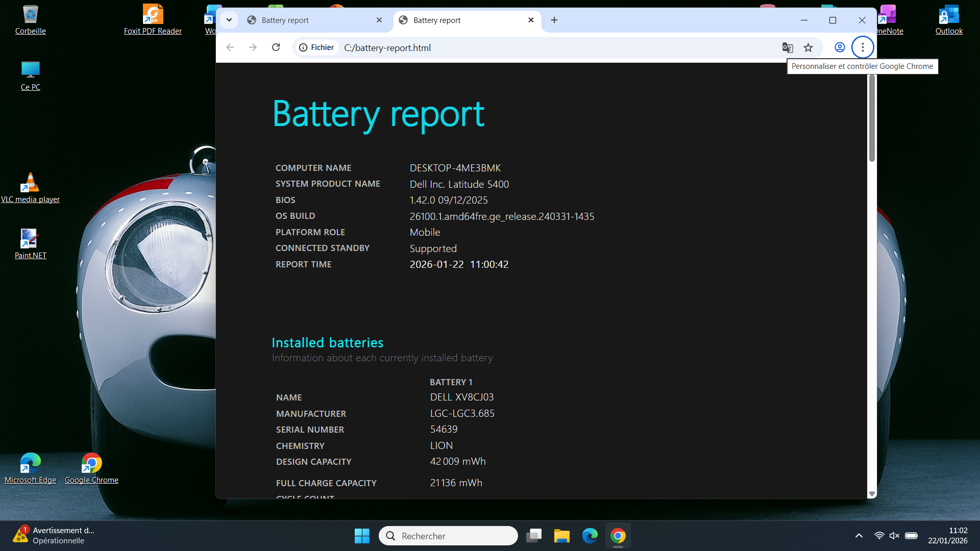Reload the battery report page
This screenshot has width=980, height=551.
coord(276,47)
